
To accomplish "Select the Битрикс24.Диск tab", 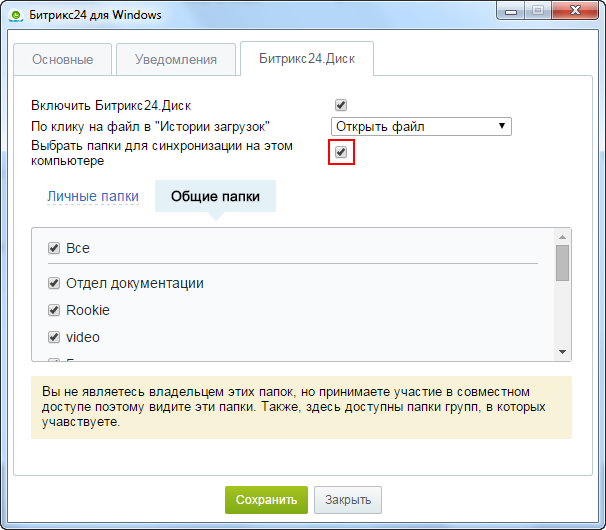I will click(x=307, y=59).
